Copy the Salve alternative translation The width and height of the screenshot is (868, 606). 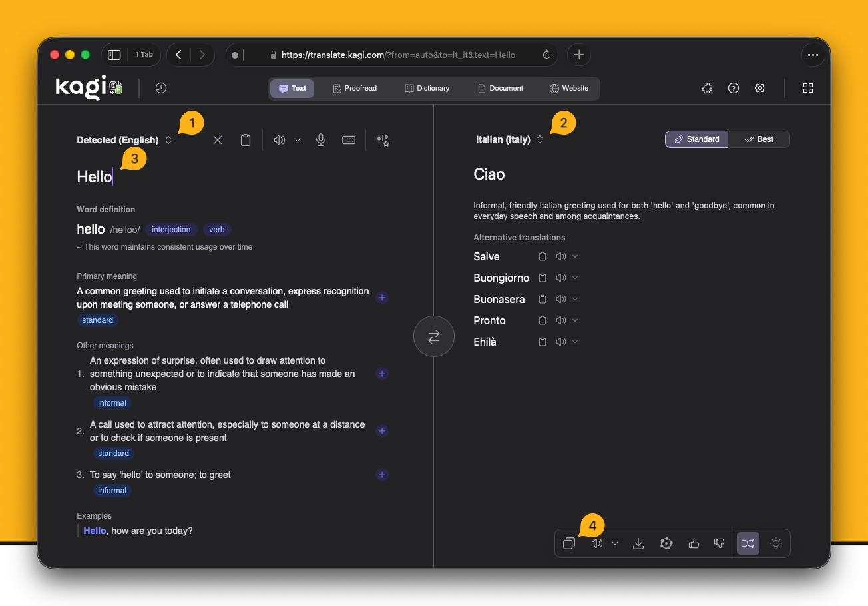point(542,257)
